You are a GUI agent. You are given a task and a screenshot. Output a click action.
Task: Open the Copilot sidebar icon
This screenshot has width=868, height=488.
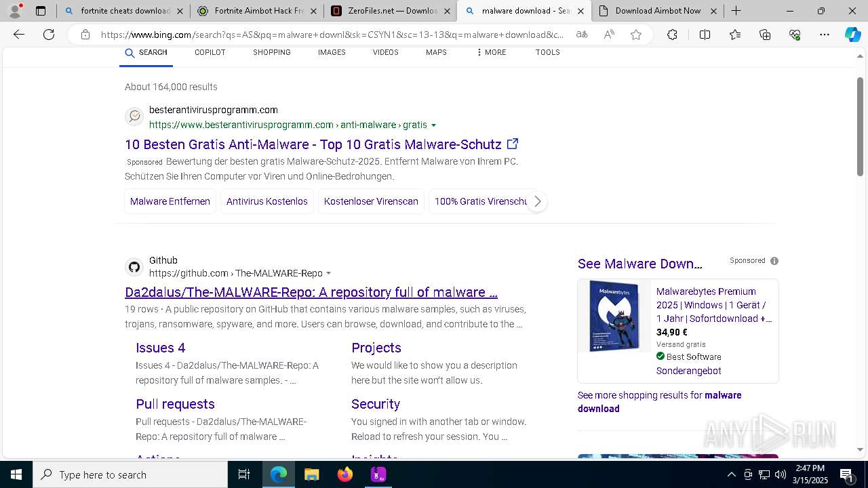pyautogui.click(x=852, y=35)
